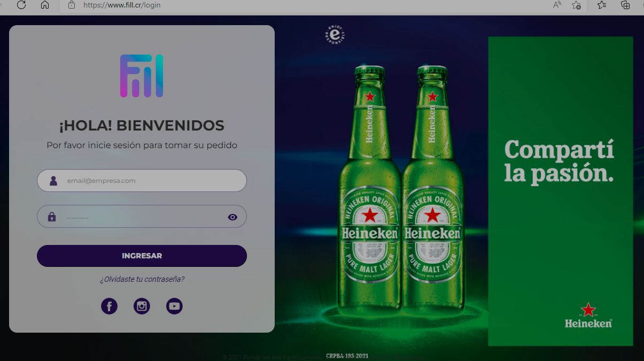Click the CRPBA-185-2021 footer text
This screenshot has height=361, width=644.
tap(347, 356)
